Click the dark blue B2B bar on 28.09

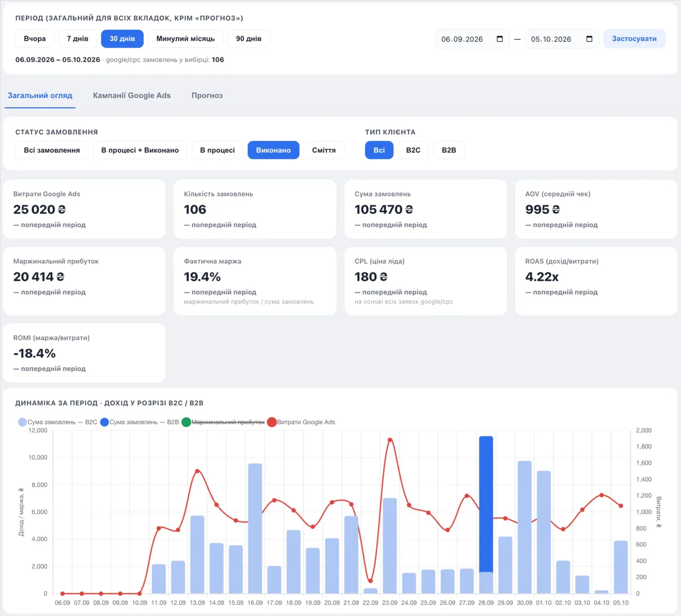[x=486, y=504]
